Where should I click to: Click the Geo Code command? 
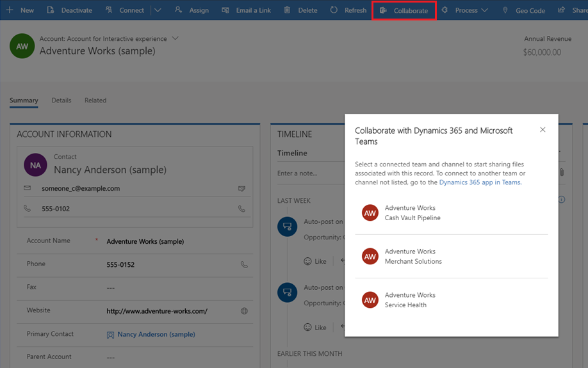coord(523,10)
